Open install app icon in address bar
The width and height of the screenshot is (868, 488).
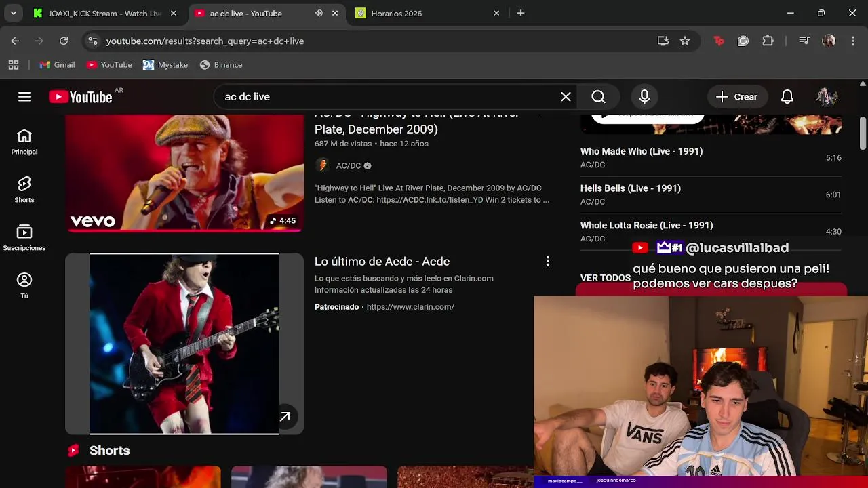tap(663, 41)
